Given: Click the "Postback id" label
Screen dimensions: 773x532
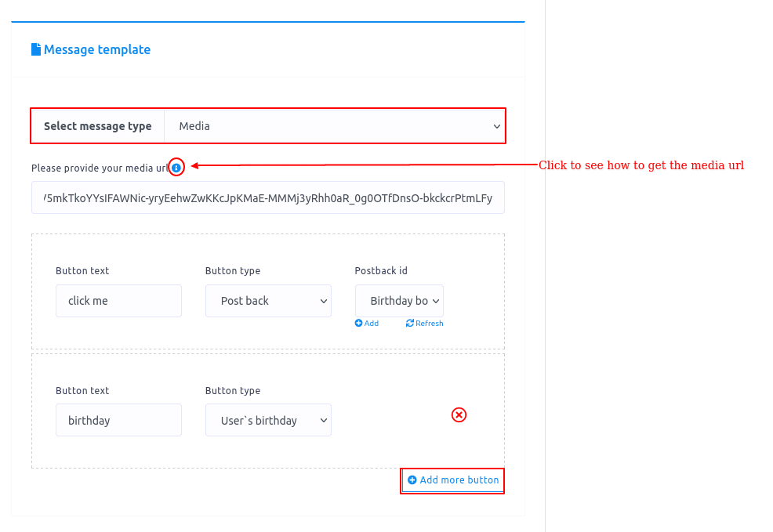Looking at the screenshot, I should (381, 271).
